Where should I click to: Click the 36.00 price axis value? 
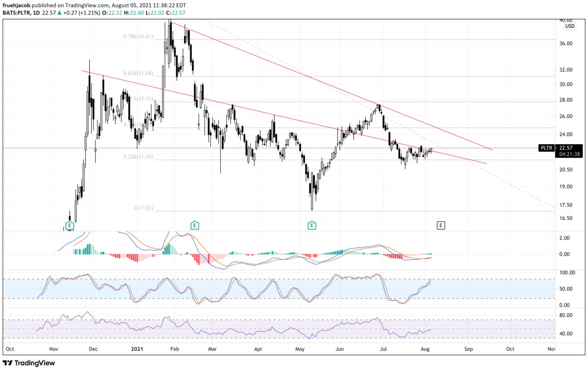[566, 44]
